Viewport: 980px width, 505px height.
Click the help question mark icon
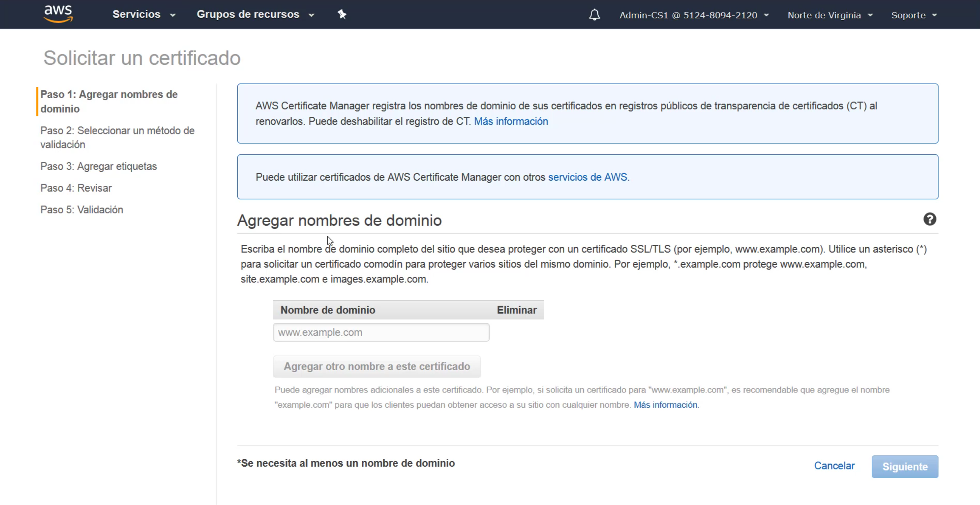pos(929,219)
